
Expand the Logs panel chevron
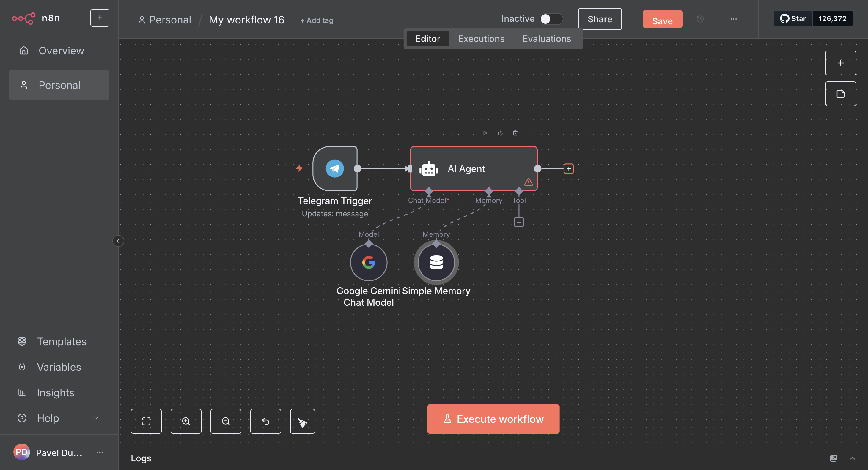pos(852,458)
